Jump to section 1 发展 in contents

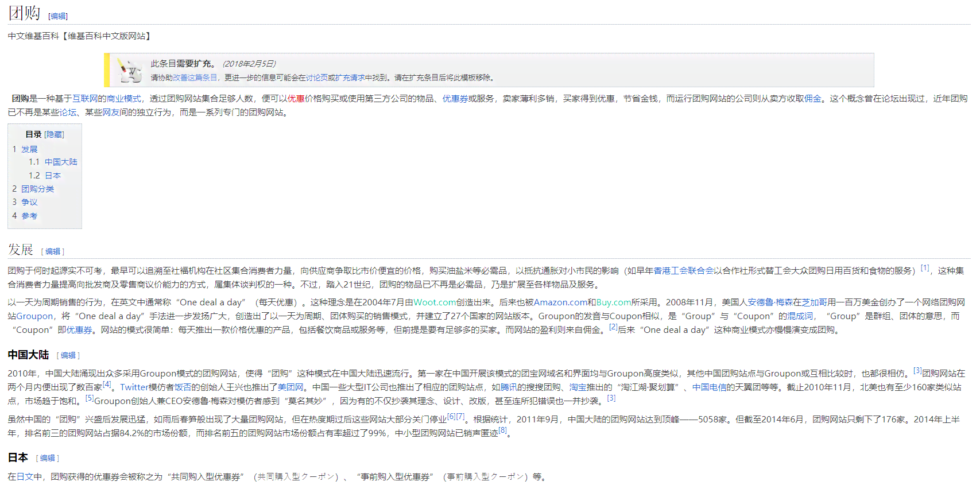tap(29, 149)
